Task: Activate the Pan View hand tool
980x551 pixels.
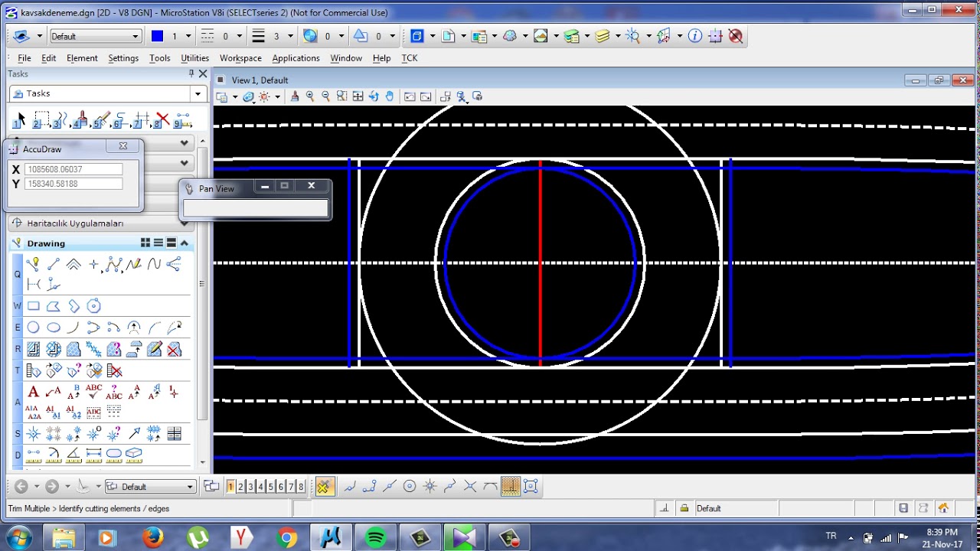Action: [390, 96]
